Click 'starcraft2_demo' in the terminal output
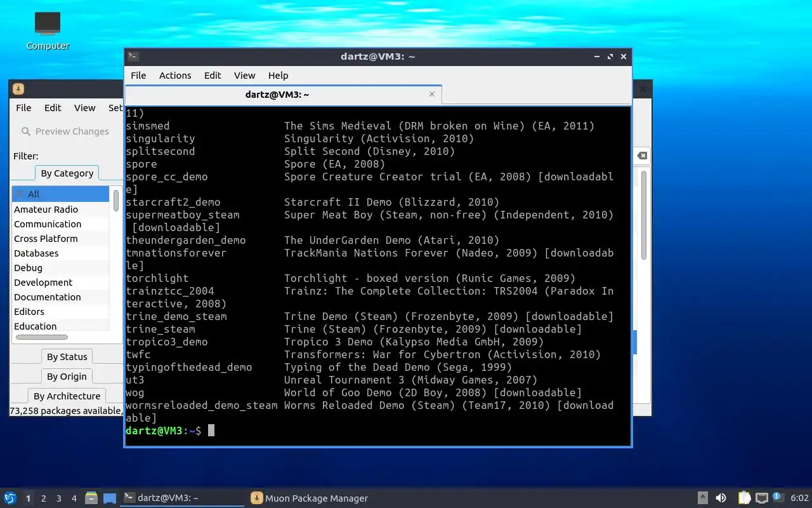Image resolution: width=812 pixels, height=508 pixels. [173, 202]
